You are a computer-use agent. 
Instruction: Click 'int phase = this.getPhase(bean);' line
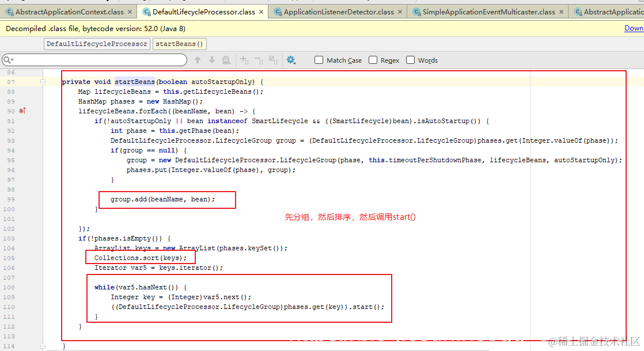pos(175,131)
